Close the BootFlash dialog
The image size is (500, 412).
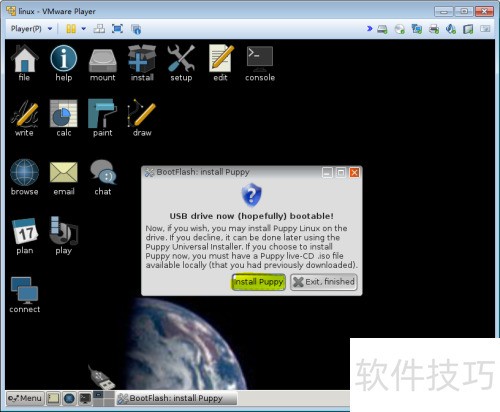(354, 173)
